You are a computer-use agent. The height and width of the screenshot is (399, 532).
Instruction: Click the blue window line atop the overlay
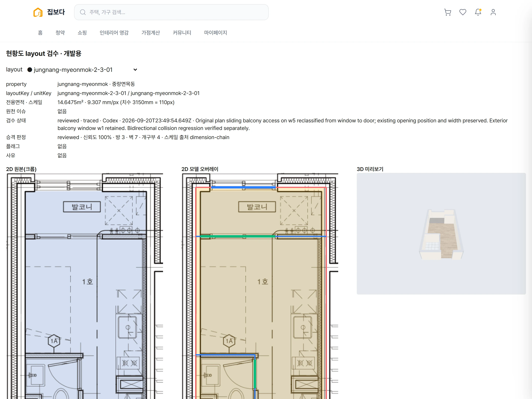pos(243,187)
